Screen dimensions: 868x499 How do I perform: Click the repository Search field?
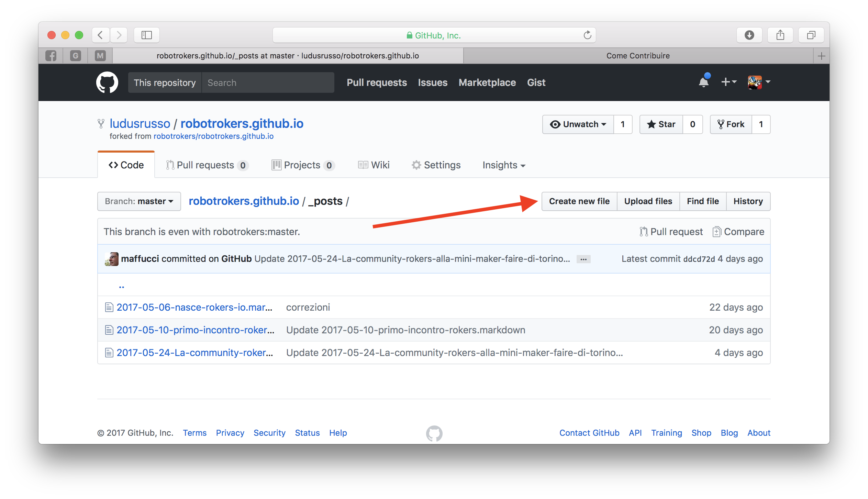pos(268,83)
